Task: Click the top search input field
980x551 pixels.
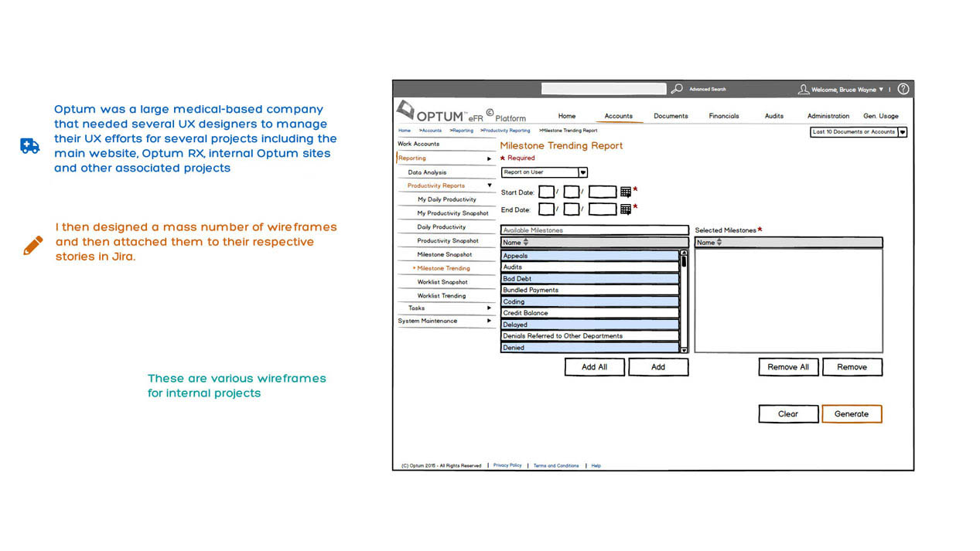Action: [x=603, y=89]
